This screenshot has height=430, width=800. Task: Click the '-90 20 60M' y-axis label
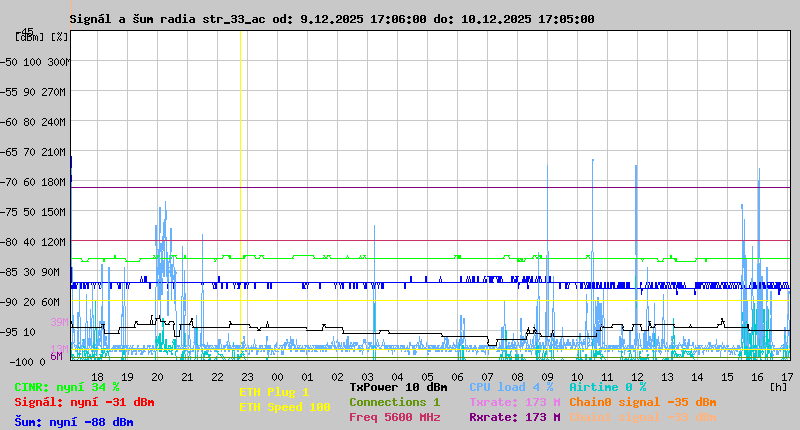(x=32, y=302)
